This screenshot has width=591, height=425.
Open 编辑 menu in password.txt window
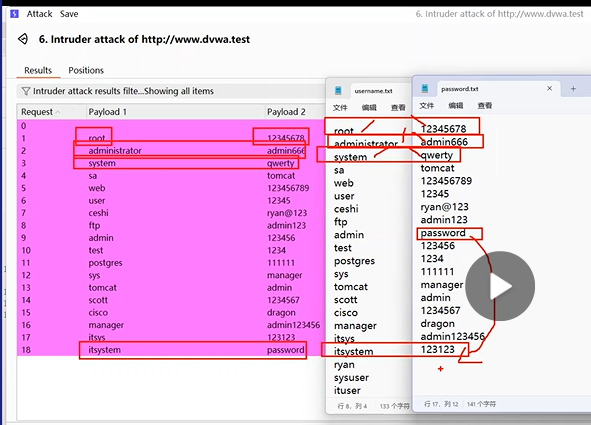tap(455, 105)
